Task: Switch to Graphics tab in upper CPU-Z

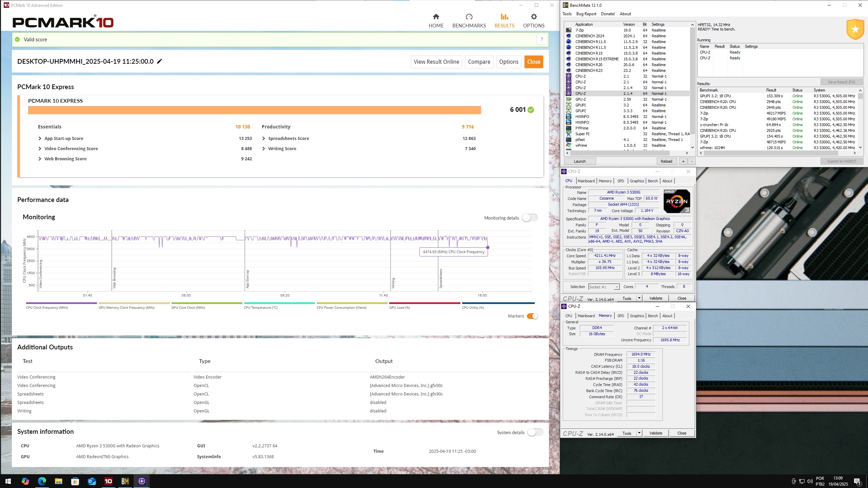Action: coord(637,181)
